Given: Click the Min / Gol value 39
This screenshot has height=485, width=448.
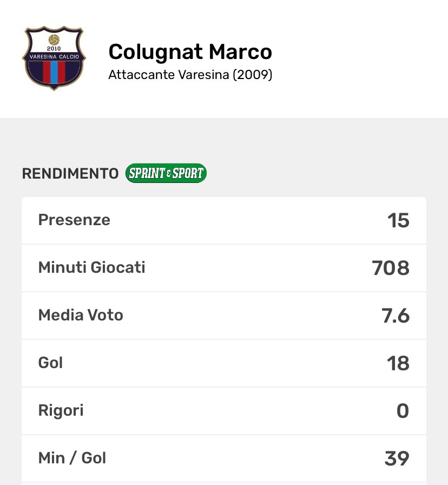Looking at the screenshot, I should 397,459.
